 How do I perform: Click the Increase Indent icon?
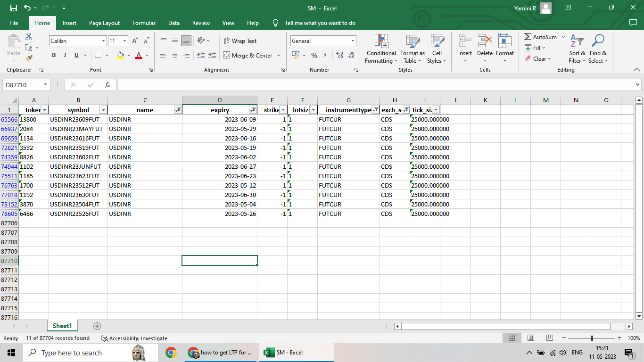click(x=212, y=55)
